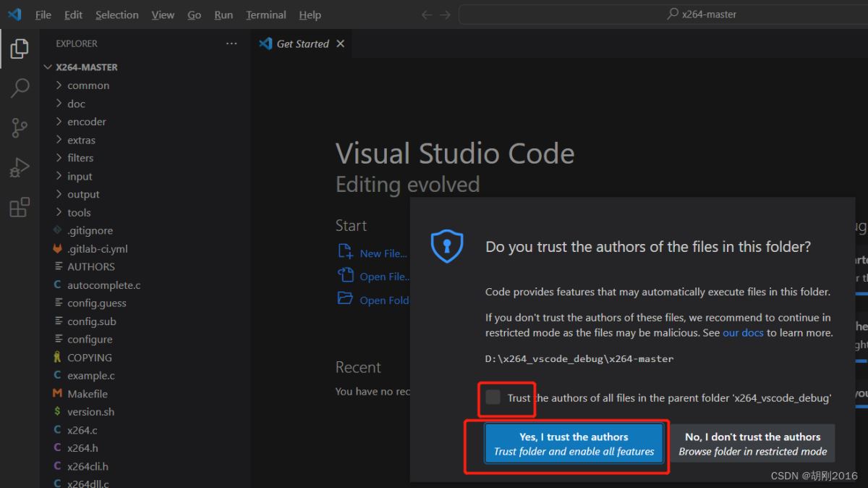Click the VS Code logo in title bar

pos(14,14)
